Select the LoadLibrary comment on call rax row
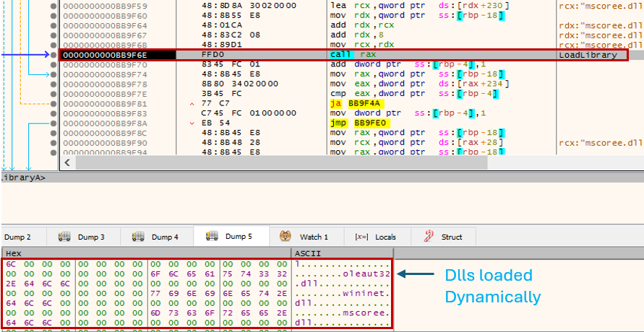 (x=588, y=55)
